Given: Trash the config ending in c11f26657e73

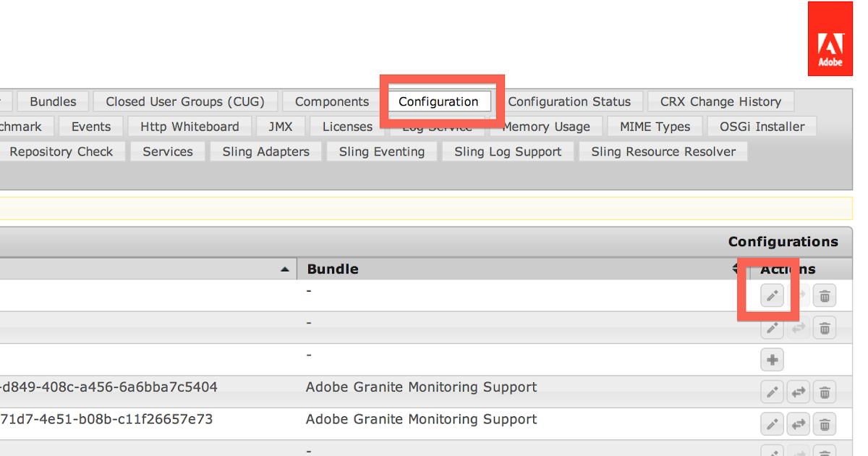Looking at the screenshot, I should pyautogui.click(x=824, y=424).
